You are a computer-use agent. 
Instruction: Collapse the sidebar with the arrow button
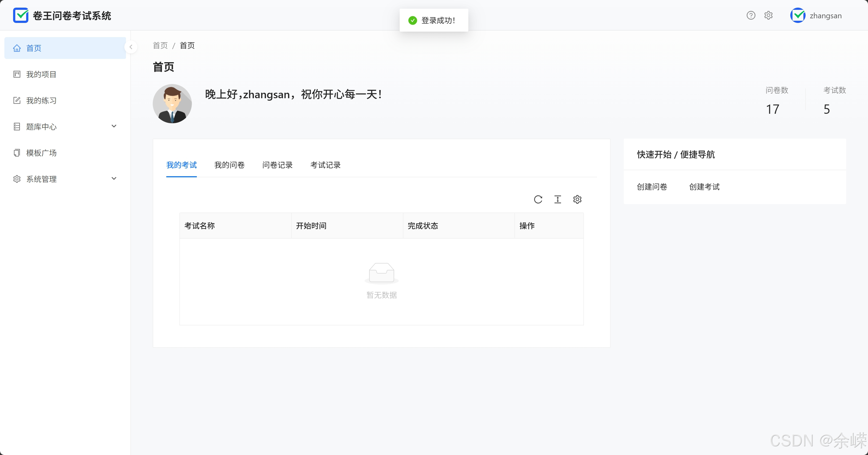pyautogui.click(x=131, y=47)
